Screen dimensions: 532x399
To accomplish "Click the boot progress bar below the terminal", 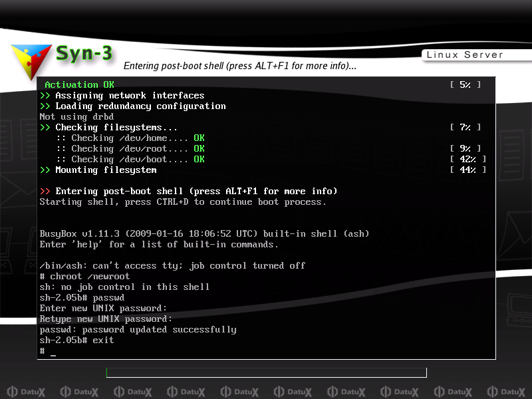I will (x=267, y=372).
